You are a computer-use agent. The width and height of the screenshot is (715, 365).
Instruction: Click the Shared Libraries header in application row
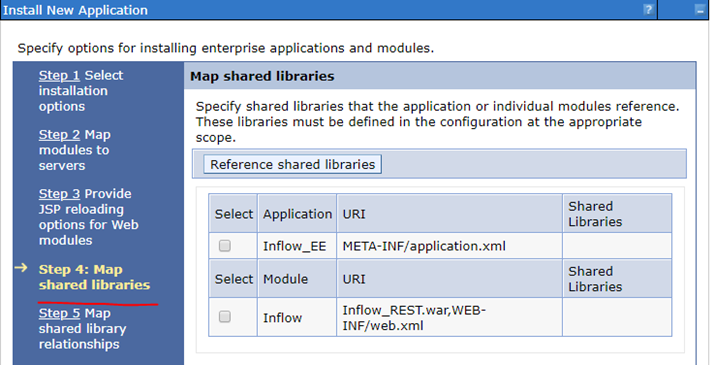pyautogui.click(x=617, y=214)
